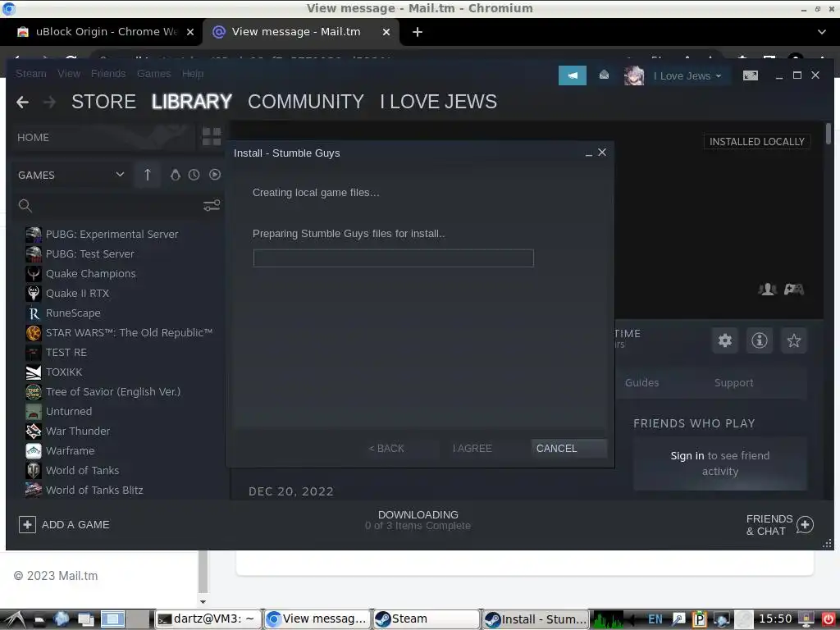The width and height of the screenshot is (840, 630).
Task: Go to library HOME
Action: pyautogui.click(x=103, y=137)
